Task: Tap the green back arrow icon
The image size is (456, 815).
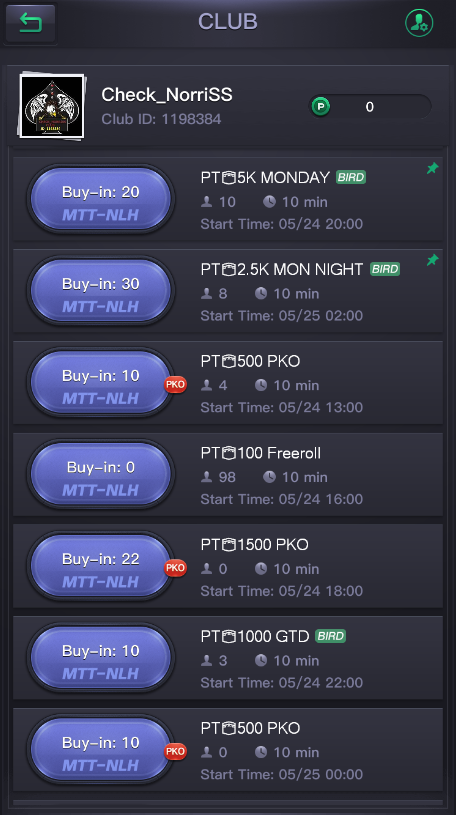Action: [x=30, y=23]
